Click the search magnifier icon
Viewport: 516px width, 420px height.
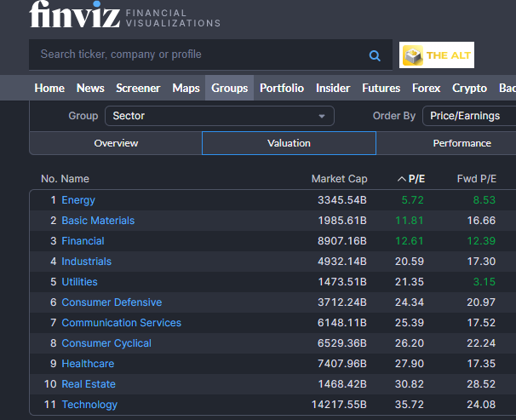click(375, 55)
